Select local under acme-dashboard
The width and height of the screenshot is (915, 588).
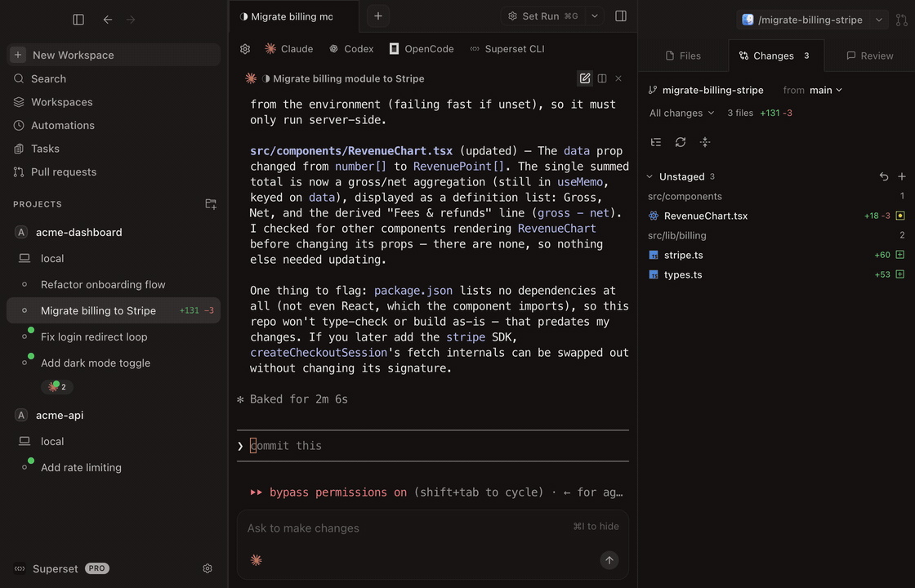(x=114, y=258)
